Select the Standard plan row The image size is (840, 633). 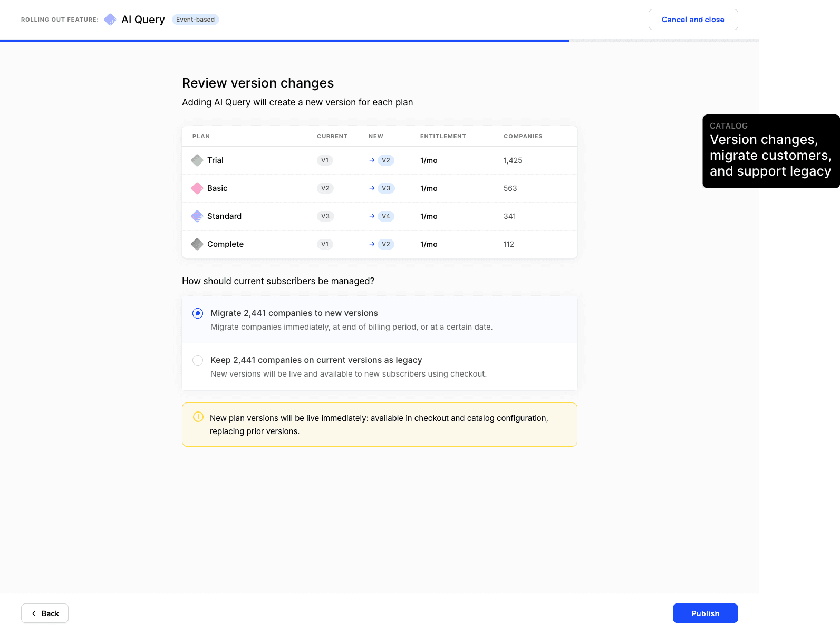coord(380,216)
